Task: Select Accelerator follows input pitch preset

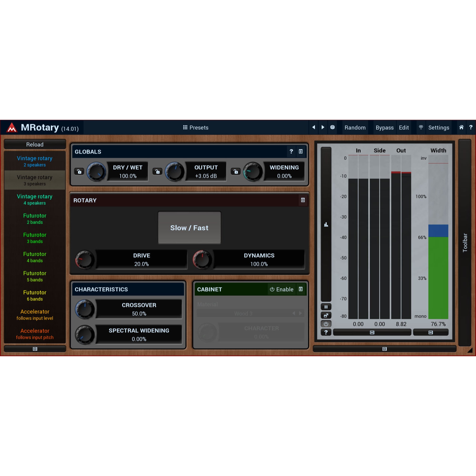Action: (35, 334)
